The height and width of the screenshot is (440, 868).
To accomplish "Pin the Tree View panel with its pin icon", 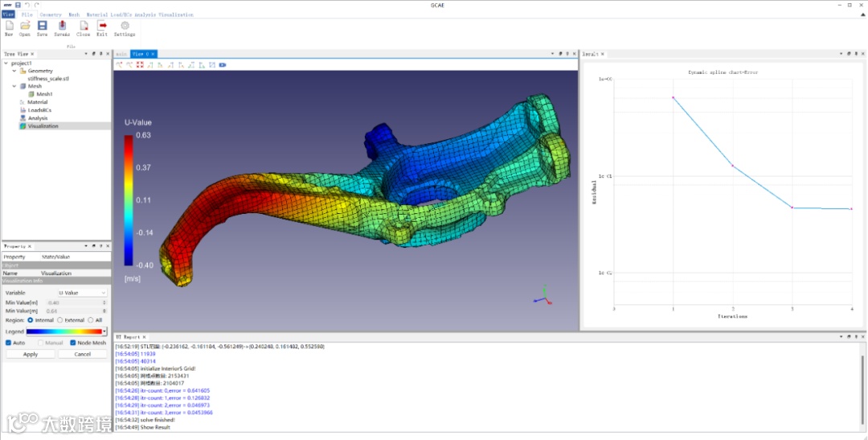I will click(x=100, y=54).
